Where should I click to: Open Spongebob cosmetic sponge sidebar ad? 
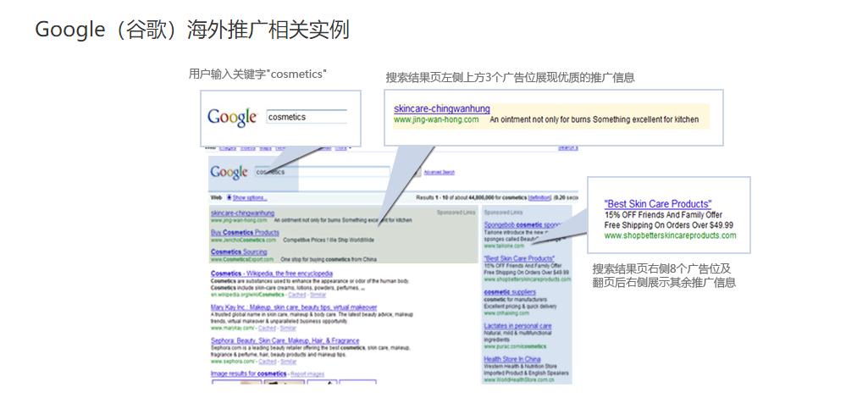[x=523, y=225]
